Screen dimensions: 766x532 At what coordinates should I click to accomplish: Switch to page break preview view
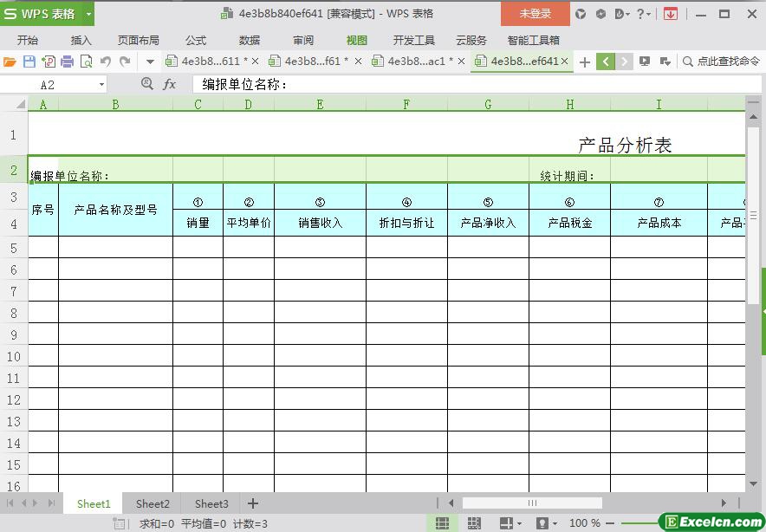pos(474,523)
